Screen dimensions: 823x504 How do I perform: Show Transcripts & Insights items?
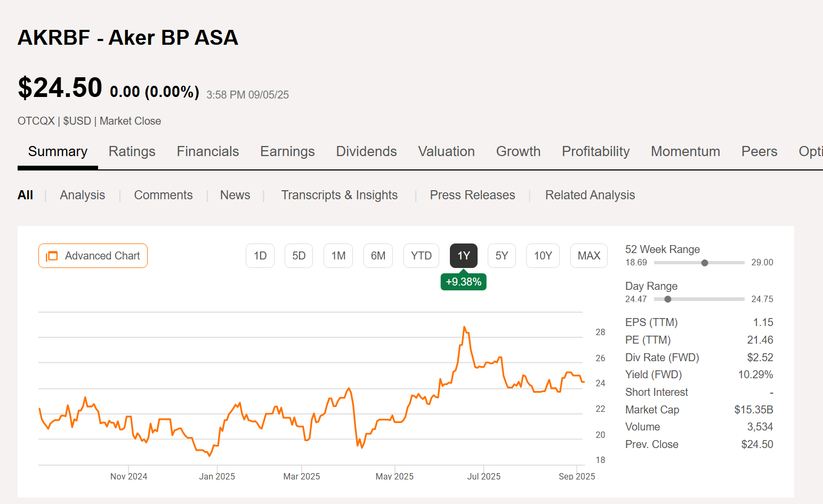coord(339,195)
